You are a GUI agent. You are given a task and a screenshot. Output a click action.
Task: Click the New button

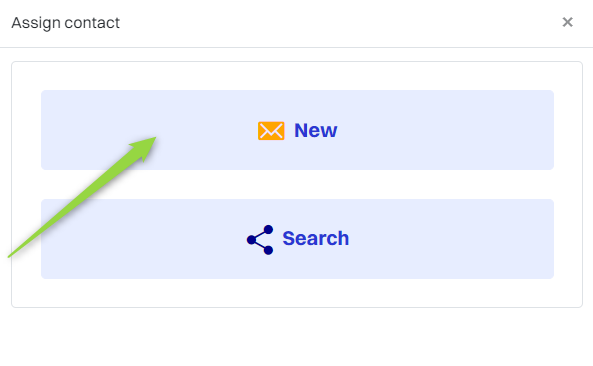tap(297, 130)
